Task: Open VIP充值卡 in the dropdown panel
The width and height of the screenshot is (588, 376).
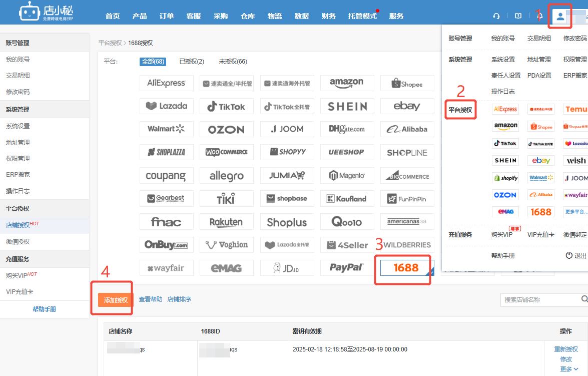Action: (x=541, y=234)
